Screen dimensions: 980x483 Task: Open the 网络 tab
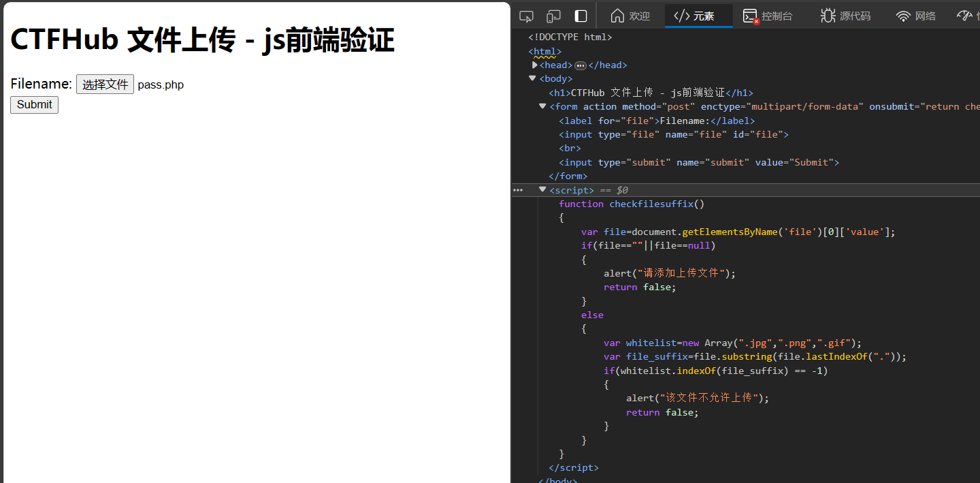(x=916, y=16)
